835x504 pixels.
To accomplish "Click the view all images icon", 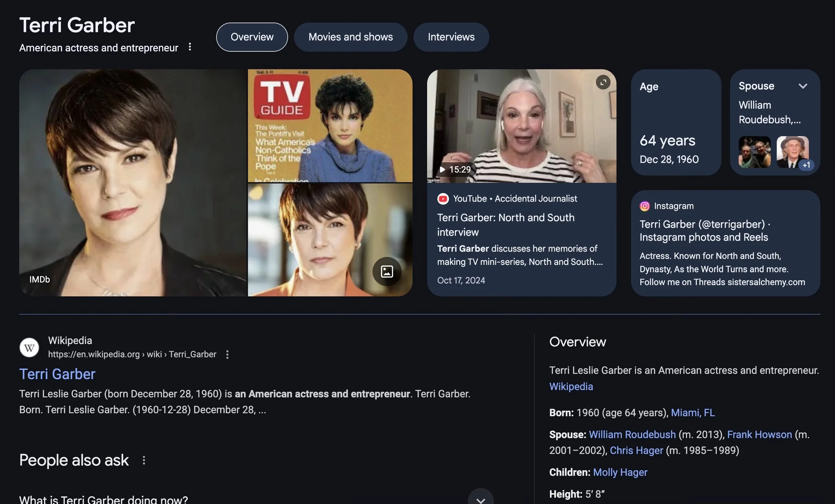I will pyautogui.click(x=387, y=272).
